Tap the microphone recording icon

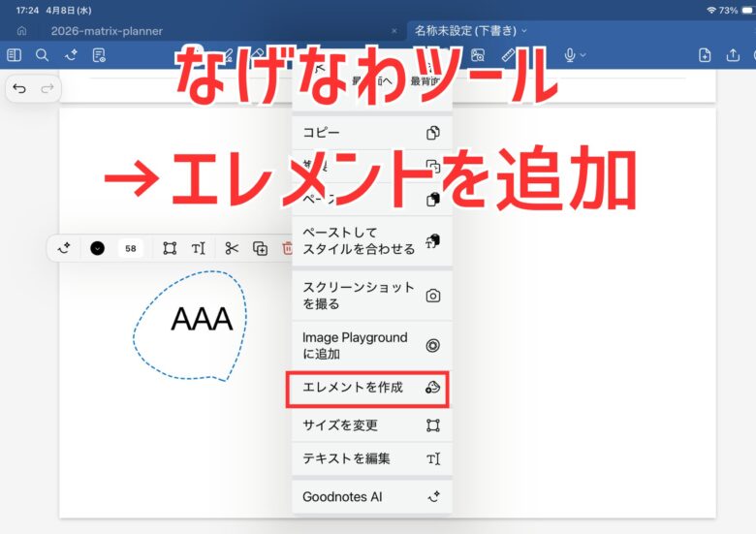569,55
